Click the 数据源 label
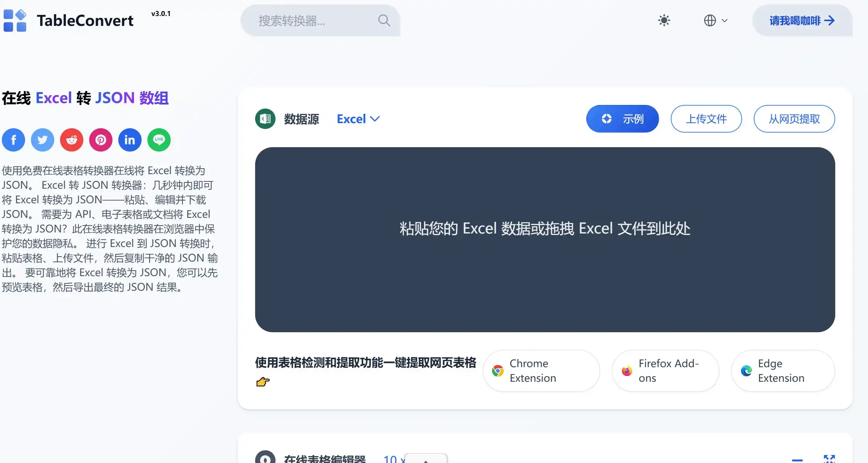The height and width of the screenshot is (463, 868). tap(301, 119)
